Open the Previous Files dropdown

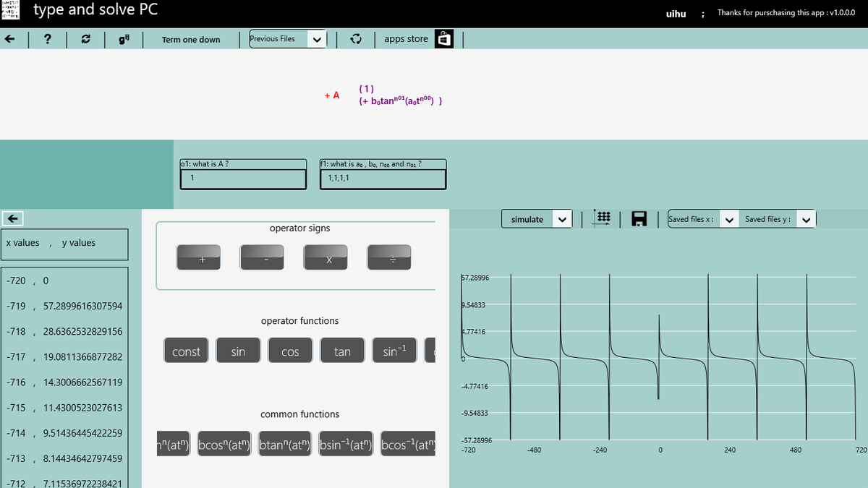click(x=315, y=38)
